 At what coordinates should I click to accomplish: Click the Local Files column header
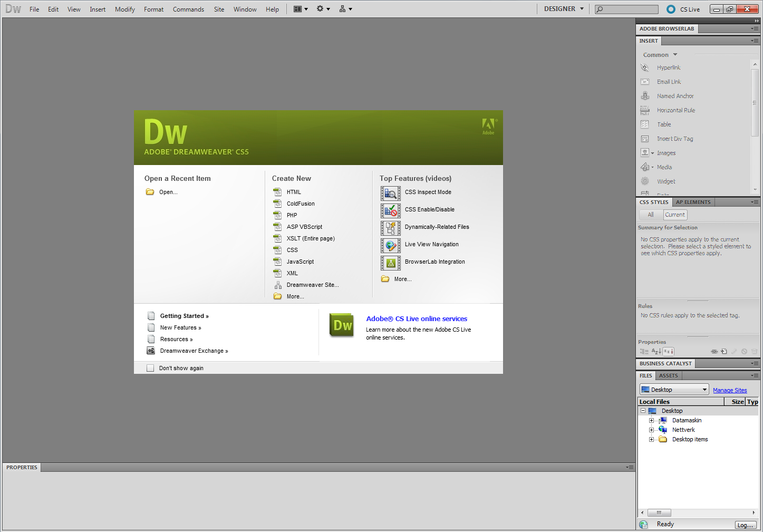(681, 402)
